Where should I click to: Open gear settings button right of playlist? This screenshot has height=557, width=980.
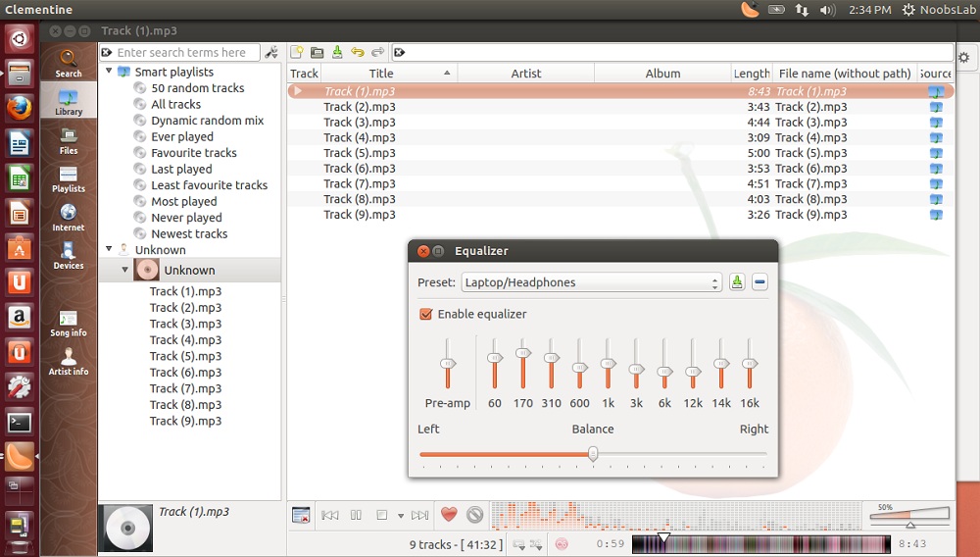click(963, 58)
